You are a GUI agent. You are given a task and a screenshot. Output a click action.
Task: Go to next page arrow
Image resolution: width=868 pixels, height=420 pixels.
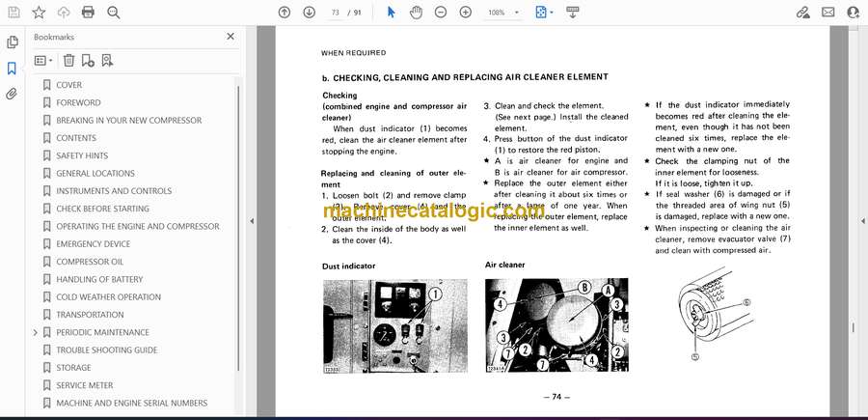tap(310, 13)
